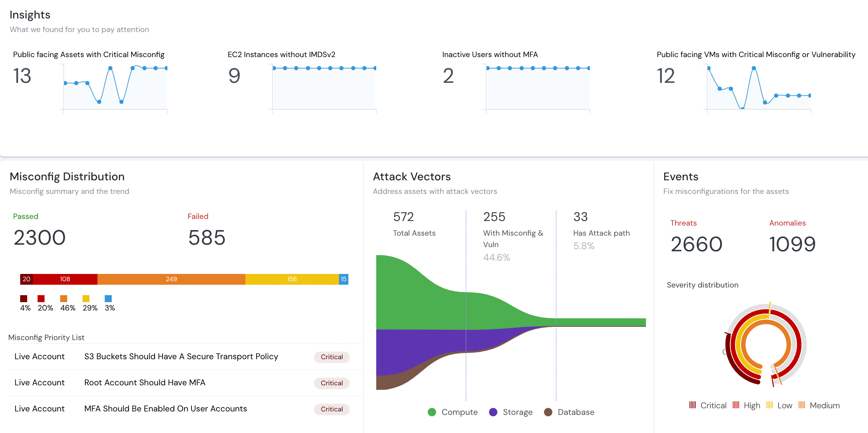Click the High severity legend marker
This screenshot has width=868, height=433.
click(x=737, y=405)
